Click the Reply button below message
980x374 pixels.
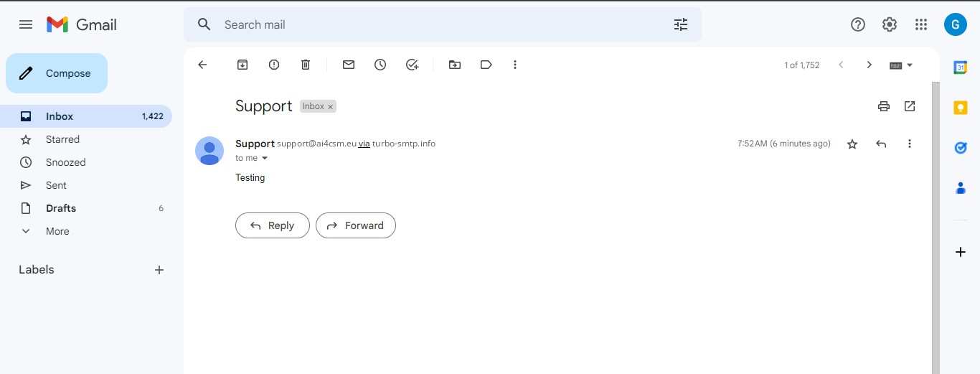click(273, 225)
